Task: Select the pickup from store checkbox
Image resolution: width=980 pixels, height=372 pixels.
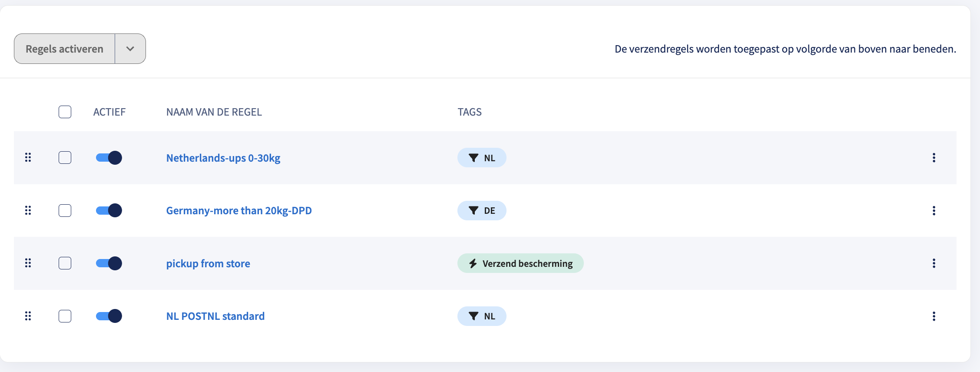Action: click(65, 263)
